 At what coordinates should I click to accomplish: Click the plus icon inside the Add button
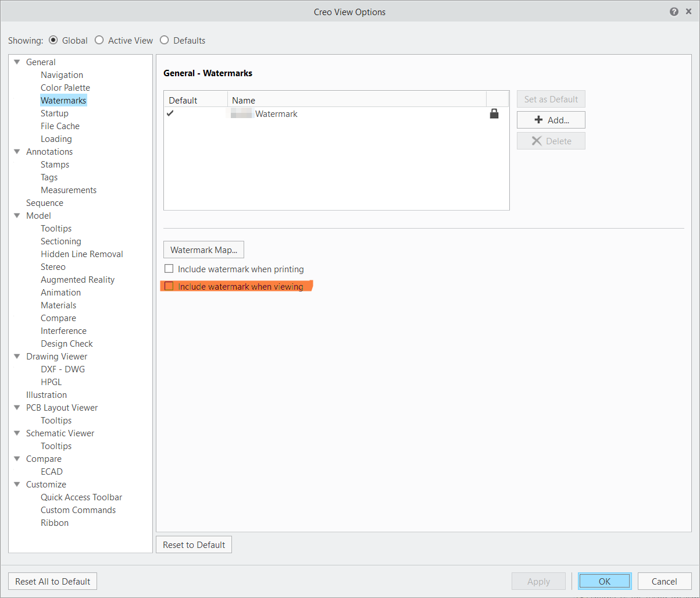pyautogui.click(x=537, y=120)
